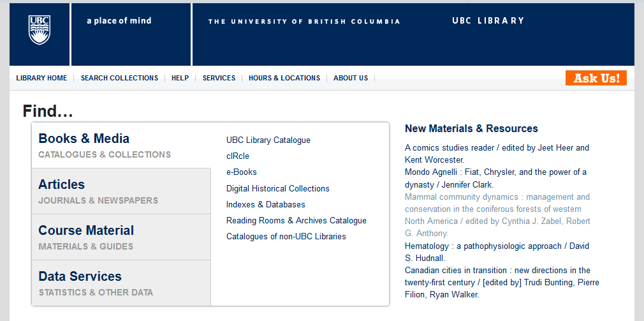Select Help in the navigation bar
This screenshot has width=644, height=321.
180,78
